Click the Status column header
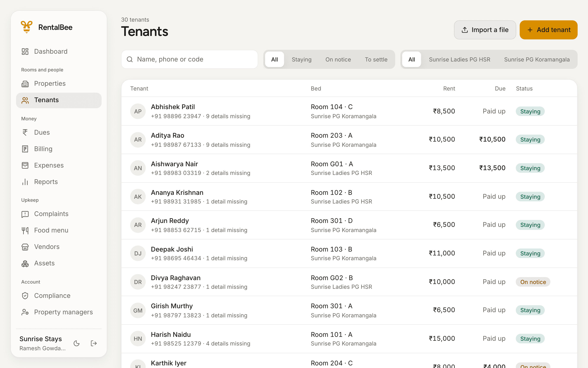 524,89
